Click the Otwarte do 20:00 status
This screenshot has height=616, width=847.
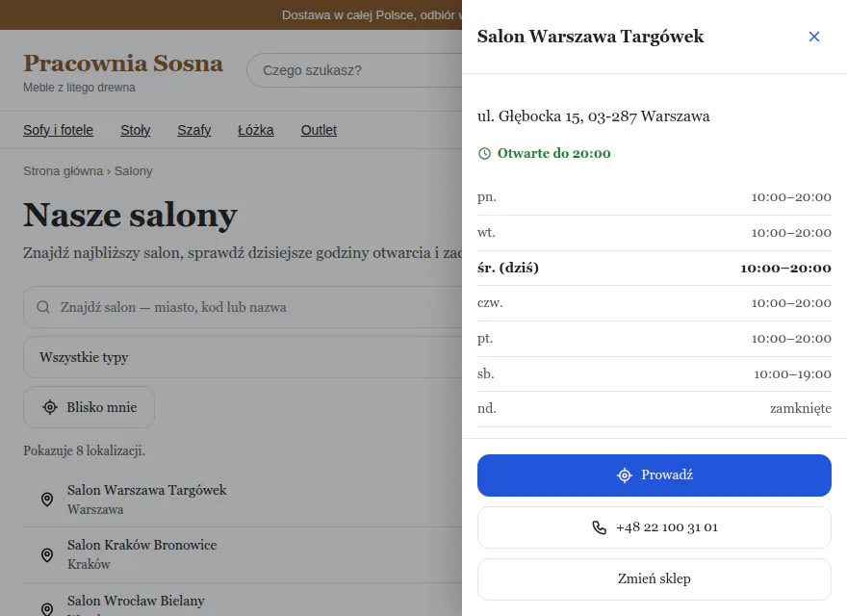545,153
